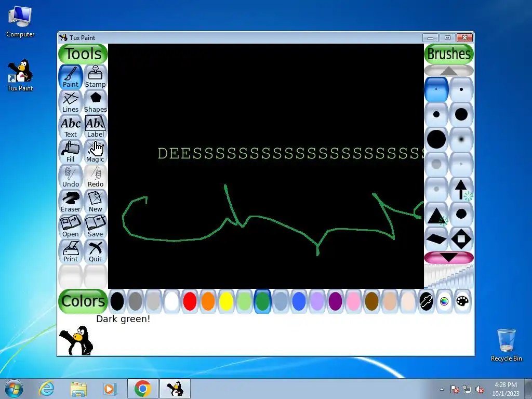Activate the Label tool
The height and width of the screenshot is (399, 532).
[x=96, y=127]
